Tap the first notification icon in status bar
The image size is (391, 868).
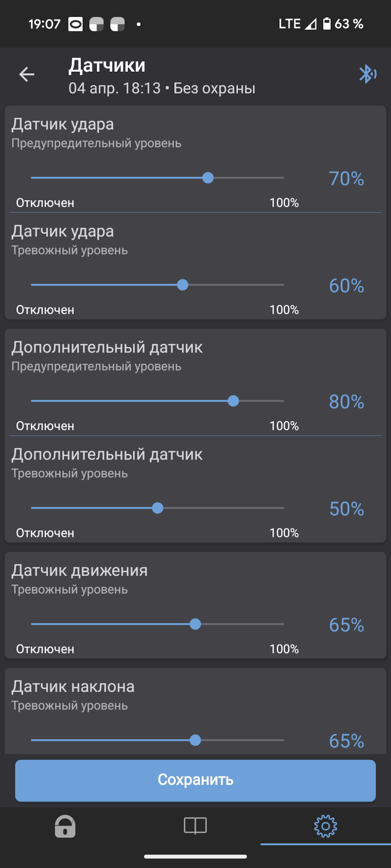tap(76, 24)
